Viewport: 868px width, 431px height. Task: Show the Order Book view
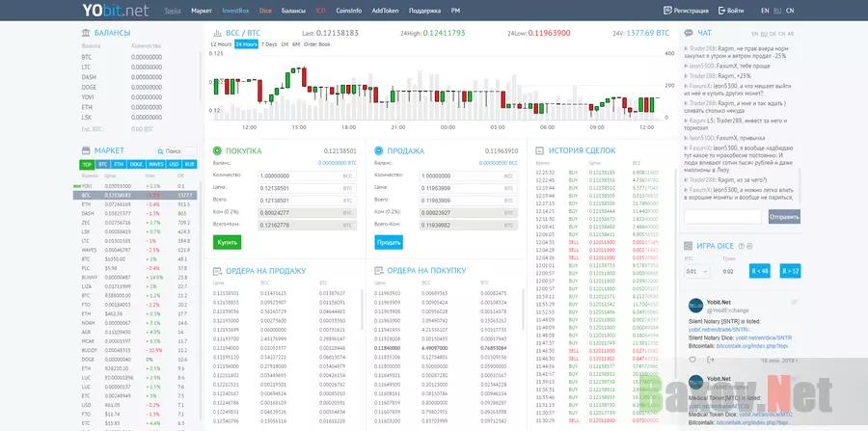317,44
